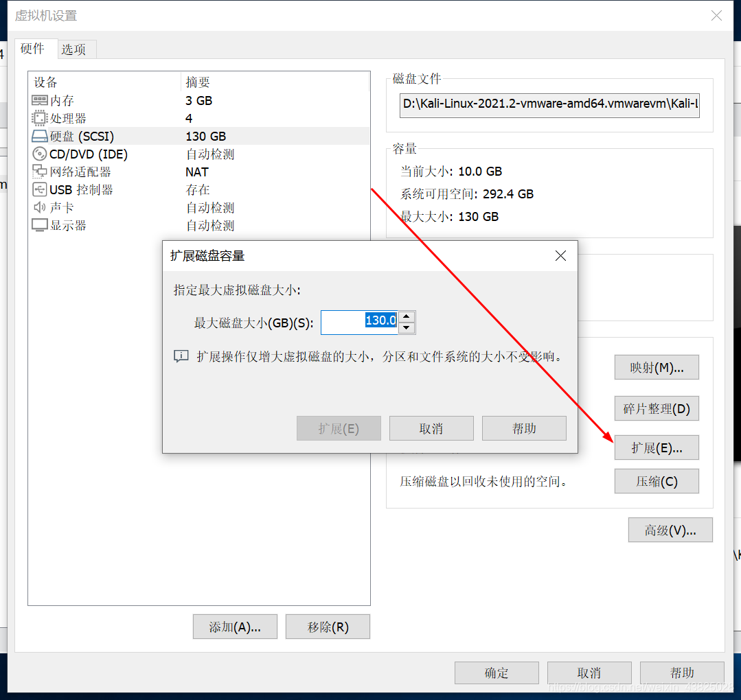
Task: Click 帮助 in the expand disk dialog
Action: [524, 428]
